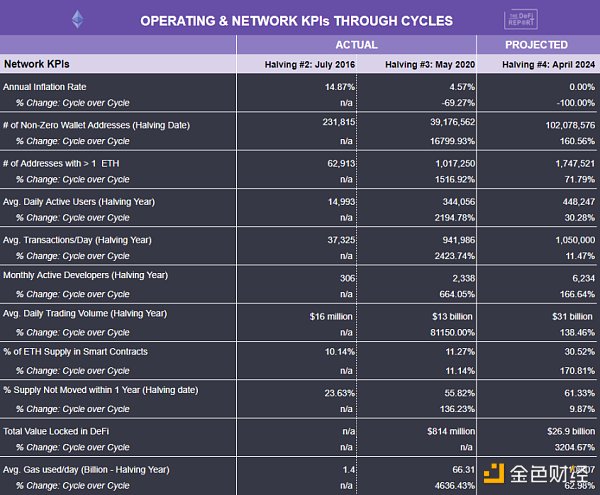Click the 37,325 transactions value
This screenshot has height=495, width=600.
341,240
